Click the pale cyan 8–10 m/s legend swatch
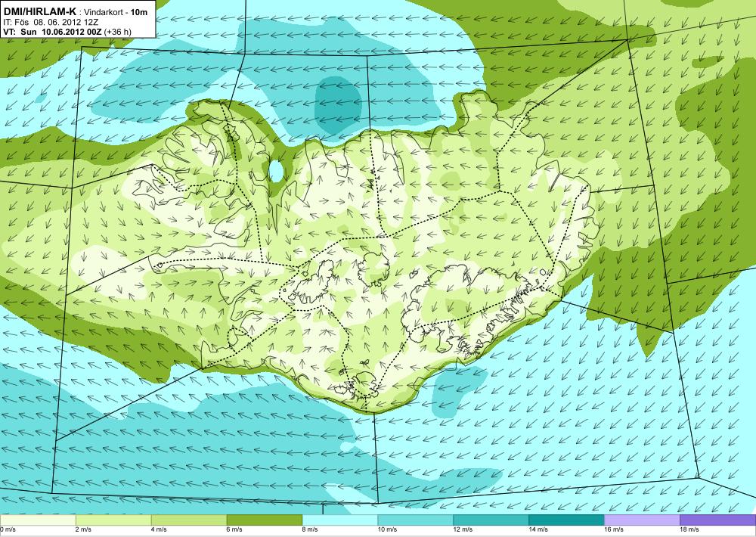756x537 pixels. (340, 520)
